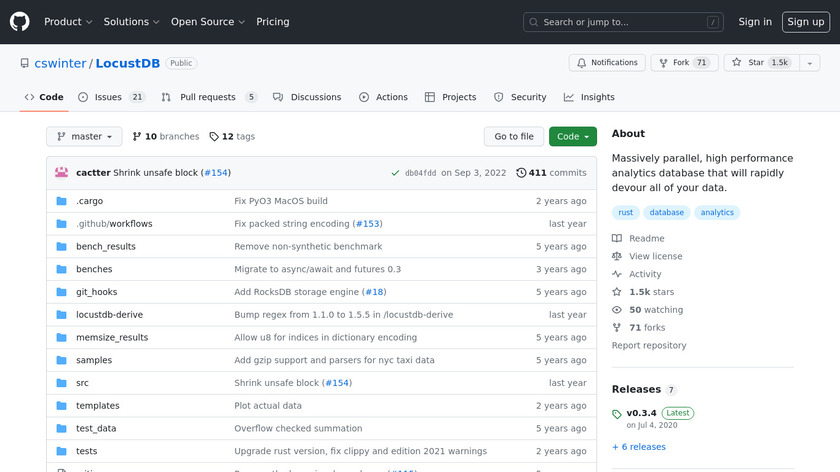Screen dimensions: 840x472
Task: Switch to the Issues tab
Action: 111,97
